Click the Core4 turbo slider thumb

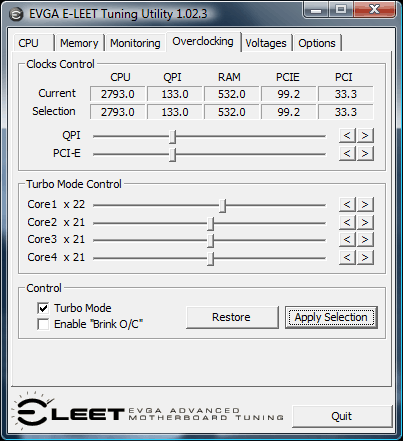coord(210,258)
